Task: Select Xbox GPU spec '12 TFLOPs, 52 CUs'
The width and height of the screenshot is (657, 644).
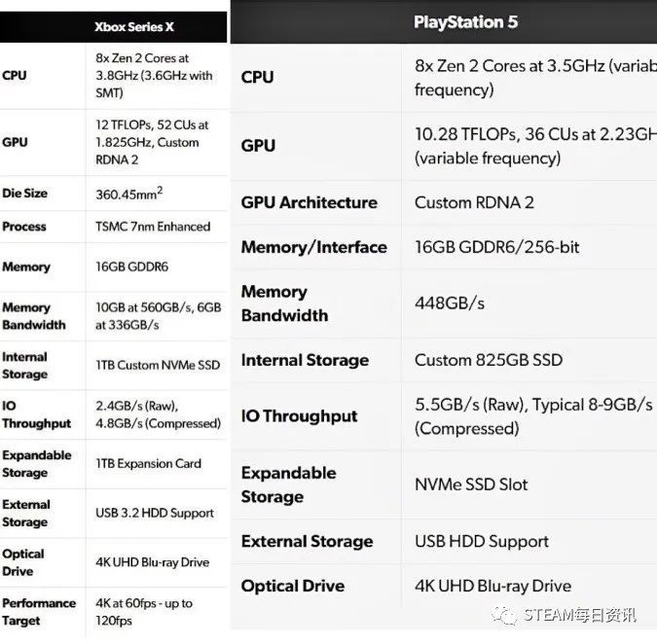Action: tap(152, 142)
